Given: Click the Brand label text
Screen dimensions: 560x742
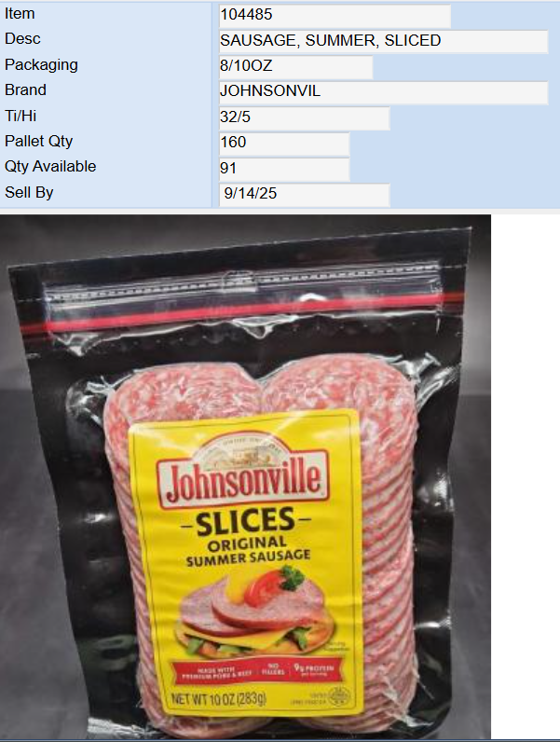Looking at the screenshot, I should (x=25, y=89).
